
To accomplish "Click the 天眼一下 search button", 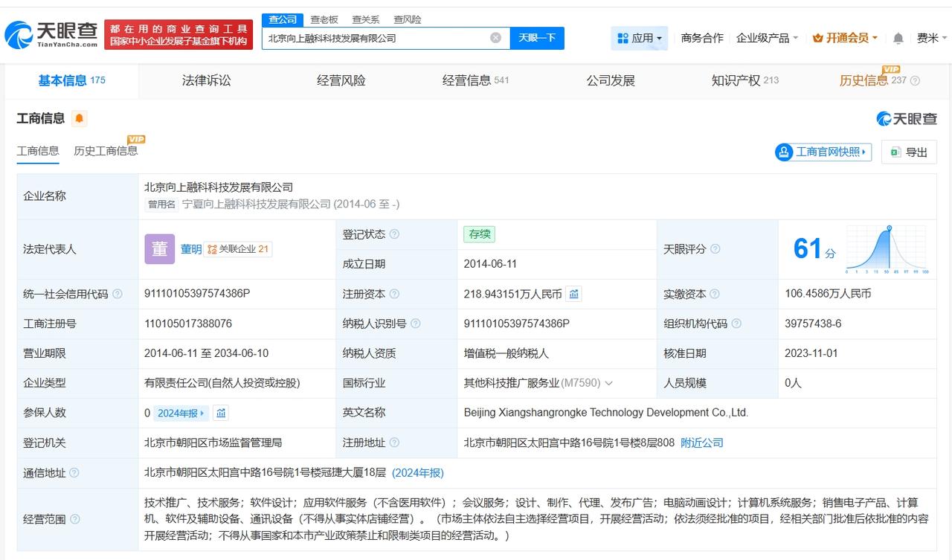I will point(537,38).
